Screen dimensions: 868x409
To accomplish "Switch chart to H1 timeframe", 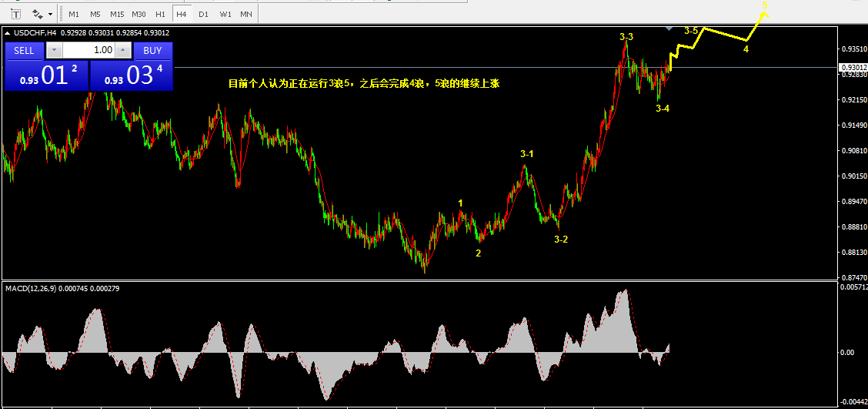I will (160, 14).
